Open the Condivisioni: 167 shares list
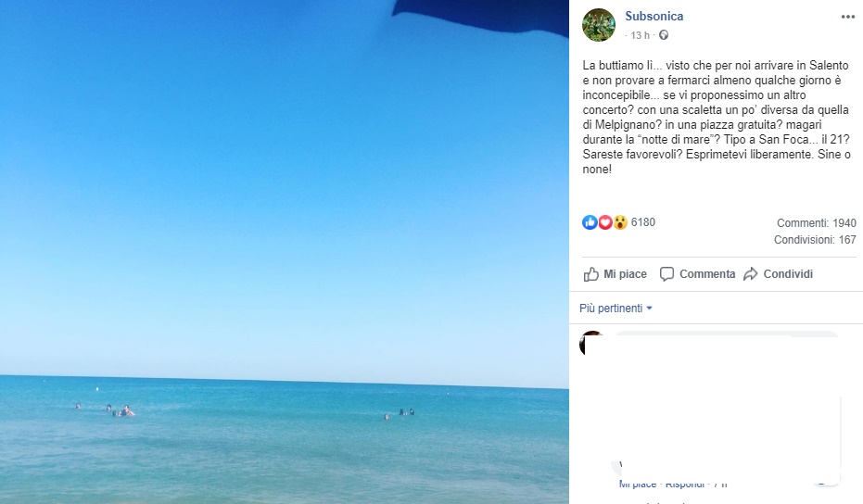863x504 pixels. [815, 240]
